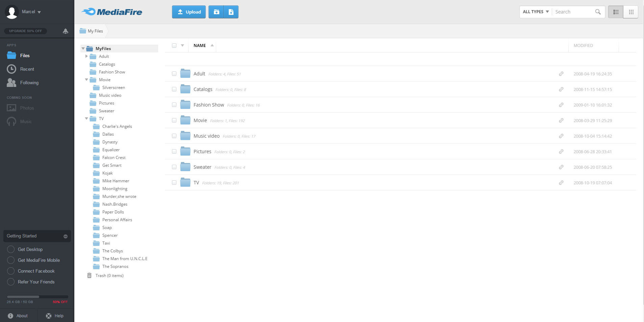
Task: Click the Upload button
Action: click(x=189, y=12)
